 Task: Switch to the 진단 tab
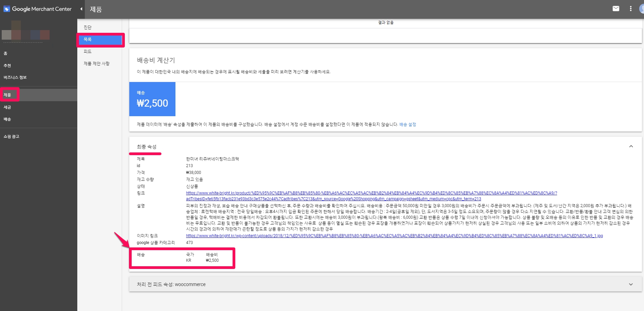(88, 27)
